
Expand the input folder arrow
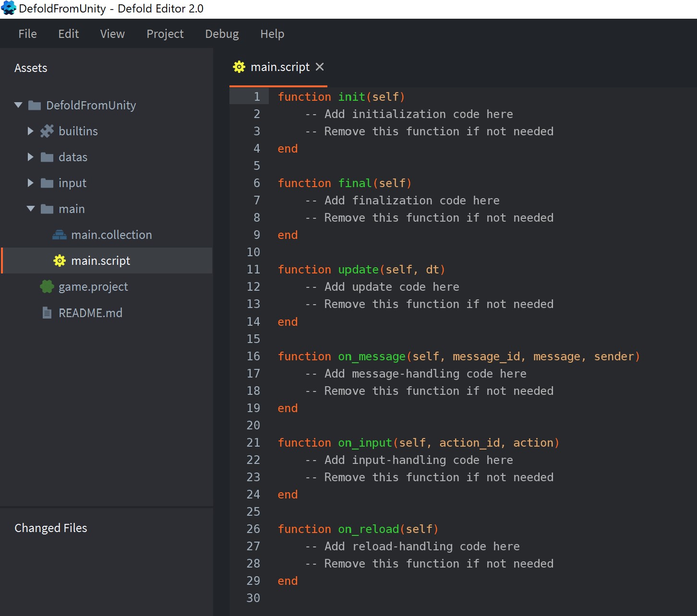31,183
